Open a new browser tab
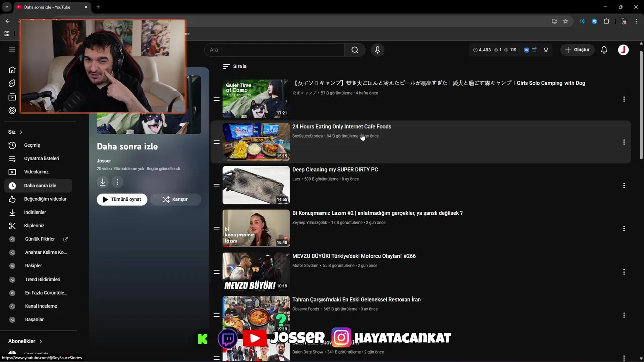 pyautogui.click(x=98, y=7)
